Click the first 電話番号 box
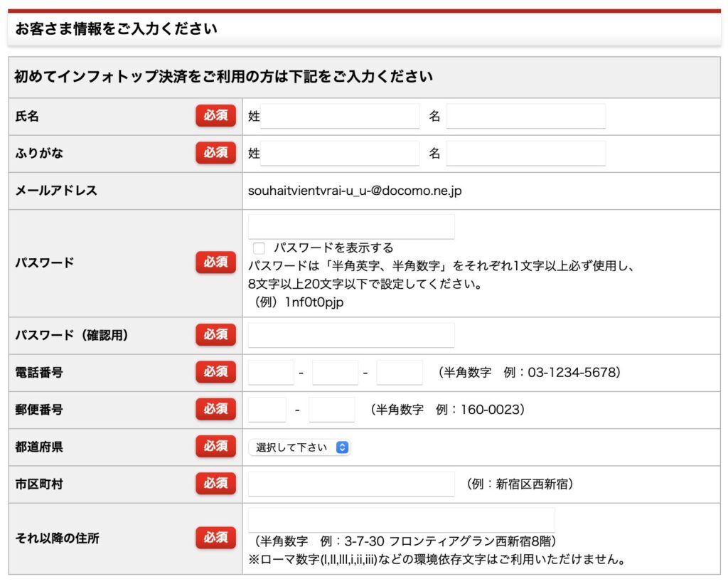Viewport: 728px width, 584px height. pos(271,373)
